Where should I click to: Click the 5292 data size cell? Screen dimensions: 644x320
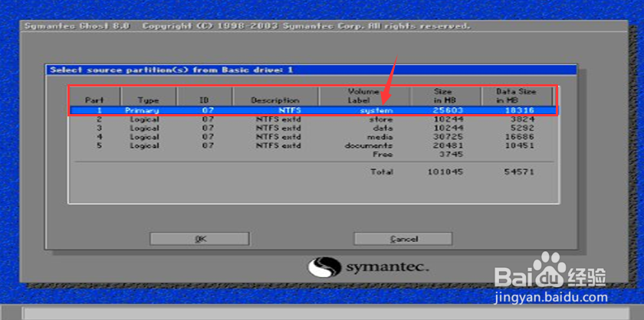pyautogui.click(x=522, y=128)
